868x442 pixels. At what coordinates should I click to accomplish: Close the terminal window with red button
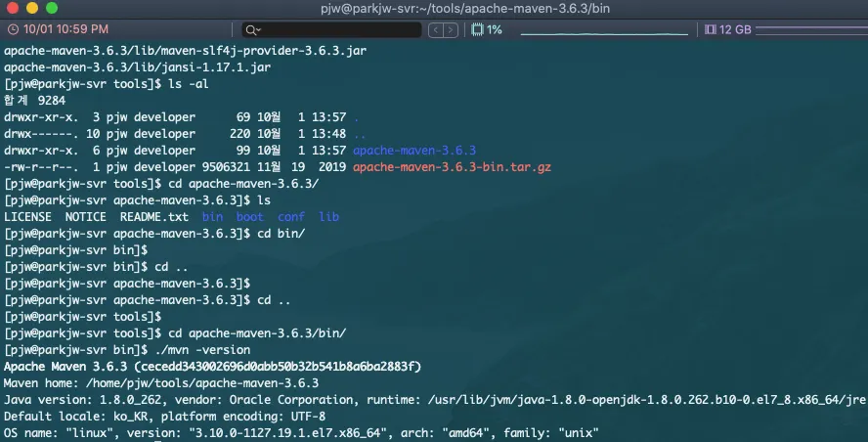pyautogui.click(x=12, y=8)
